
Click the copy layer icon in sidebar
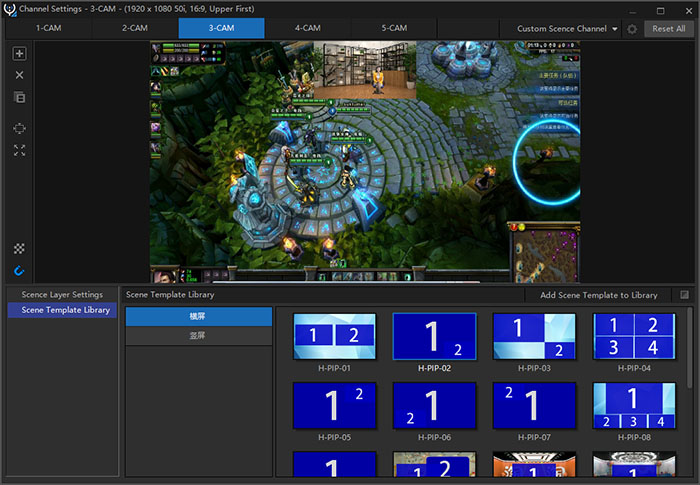(19, 97)
